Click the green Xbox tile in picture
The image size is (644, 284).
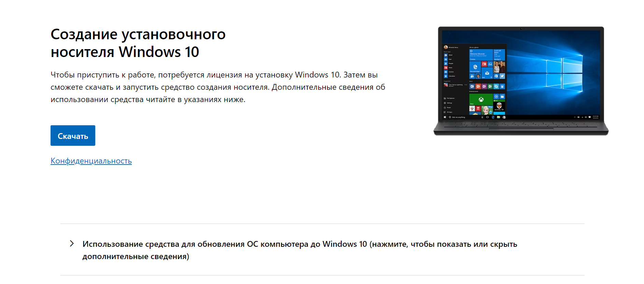481,99
